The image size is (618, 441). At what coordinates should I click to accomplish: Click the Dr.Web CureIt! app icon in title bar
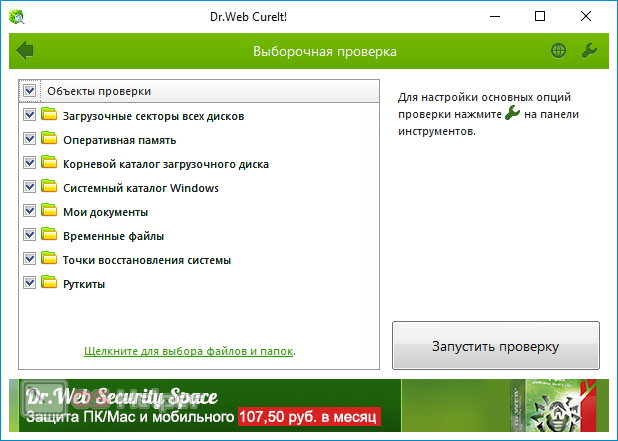tap(16, 17)
